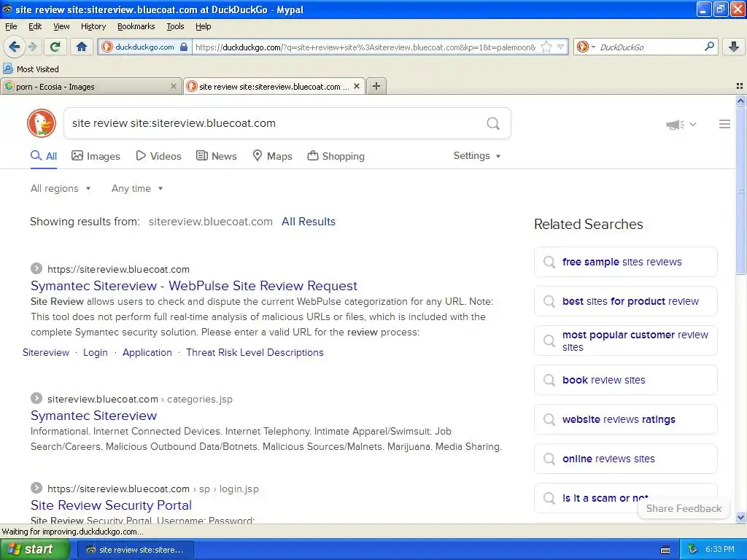
Task: Select the Images search tab
Action: point(96,156)
